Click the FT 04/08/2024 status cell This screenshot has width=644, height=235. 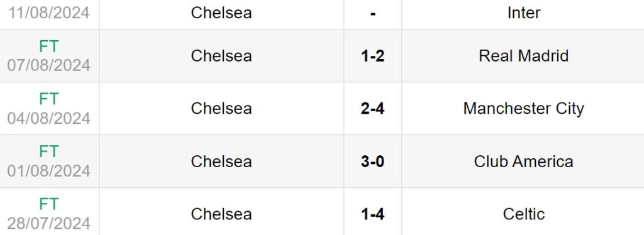point(49,109)
